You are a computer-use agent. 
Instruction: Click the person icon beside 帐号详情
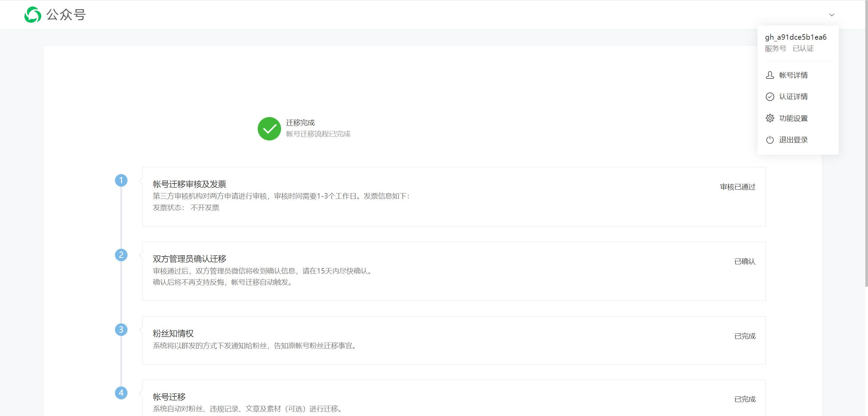click(770, 75)
